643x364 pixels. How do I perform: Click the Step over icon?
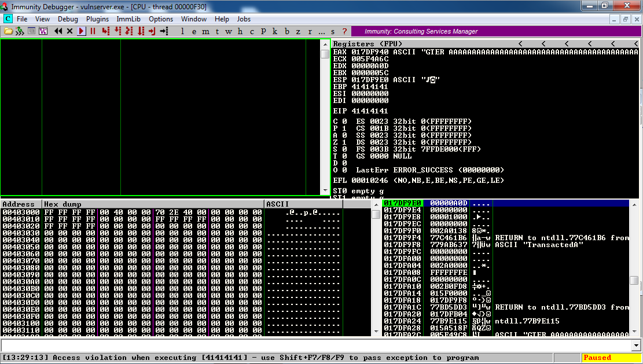(117, 31)
